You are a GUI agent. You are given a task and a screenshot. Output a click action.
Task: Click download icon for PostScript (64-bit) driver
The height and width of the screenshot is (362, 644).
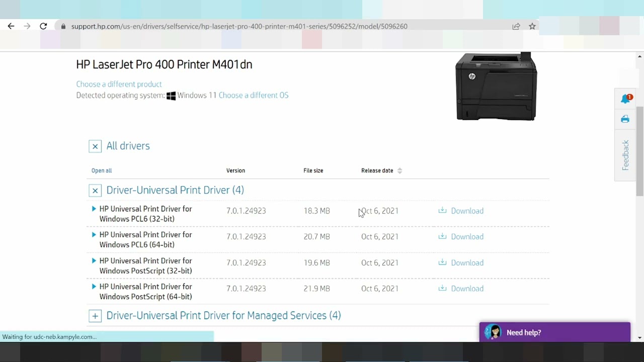(442, 288)
